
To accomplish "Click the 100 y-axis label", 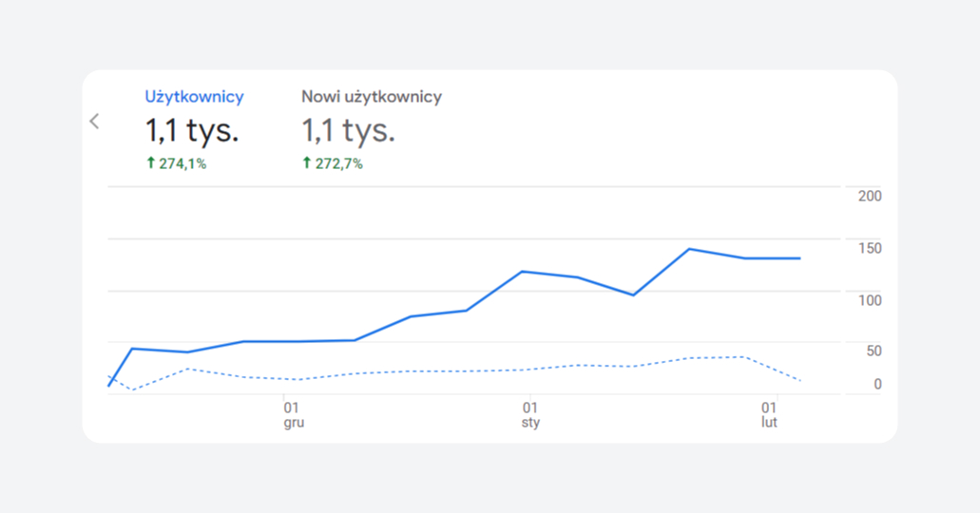I will coord(869,300).
